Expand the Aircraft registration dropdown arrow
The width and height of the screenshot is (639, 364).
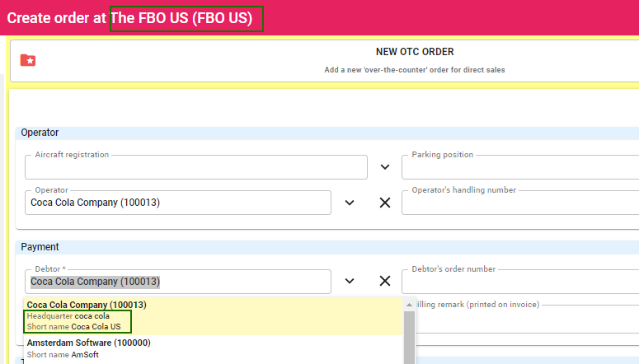385,167
